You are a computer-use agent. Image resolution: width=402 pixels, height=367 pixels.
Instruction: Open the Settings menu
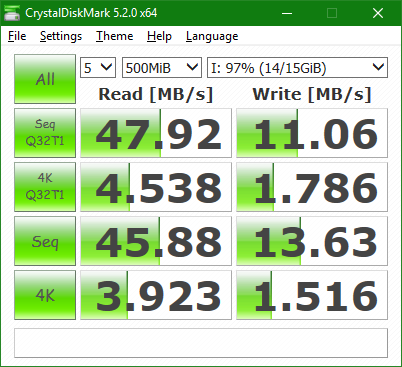click(x=61, y=36)
